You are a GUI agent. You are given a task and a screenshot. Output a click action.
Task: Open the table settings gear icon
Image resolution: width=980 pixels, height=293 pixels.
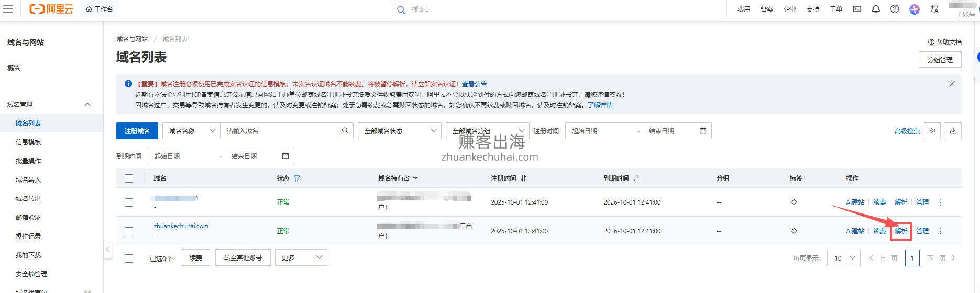[932, 131]
